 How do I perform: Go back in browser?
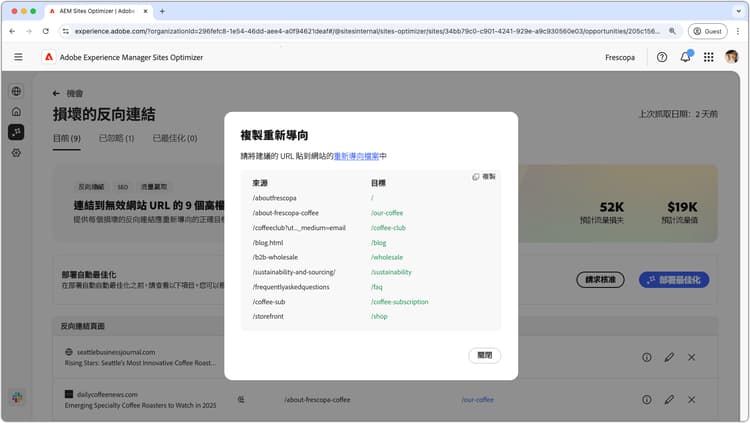12,31
